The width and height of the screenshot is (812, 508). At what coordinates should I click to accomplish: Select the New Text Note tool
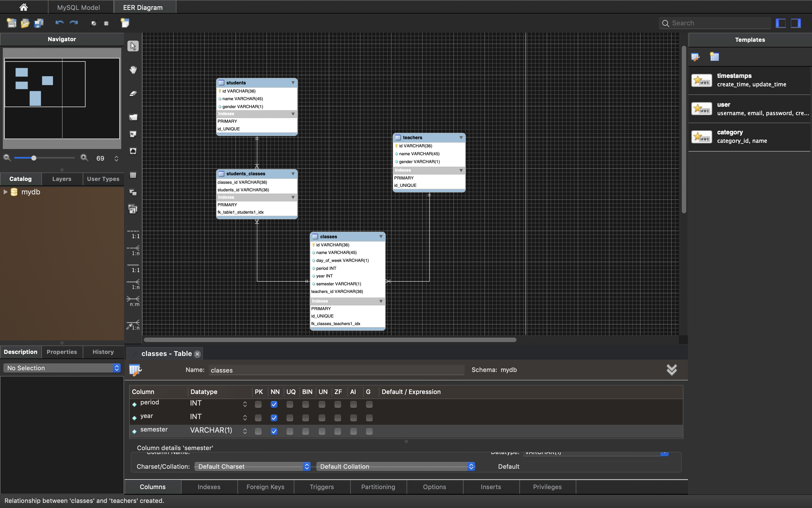[x=133, y=134]
